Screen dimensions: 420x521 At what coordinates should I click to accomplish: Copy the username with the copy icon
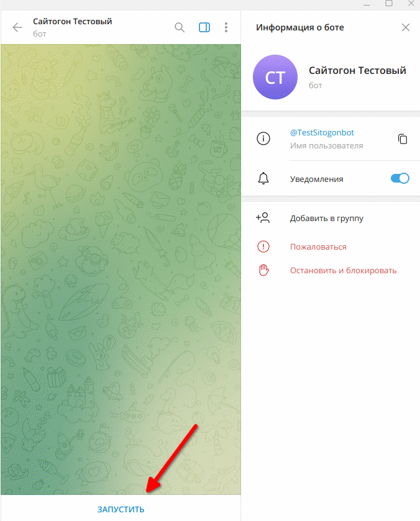[403, 139]
